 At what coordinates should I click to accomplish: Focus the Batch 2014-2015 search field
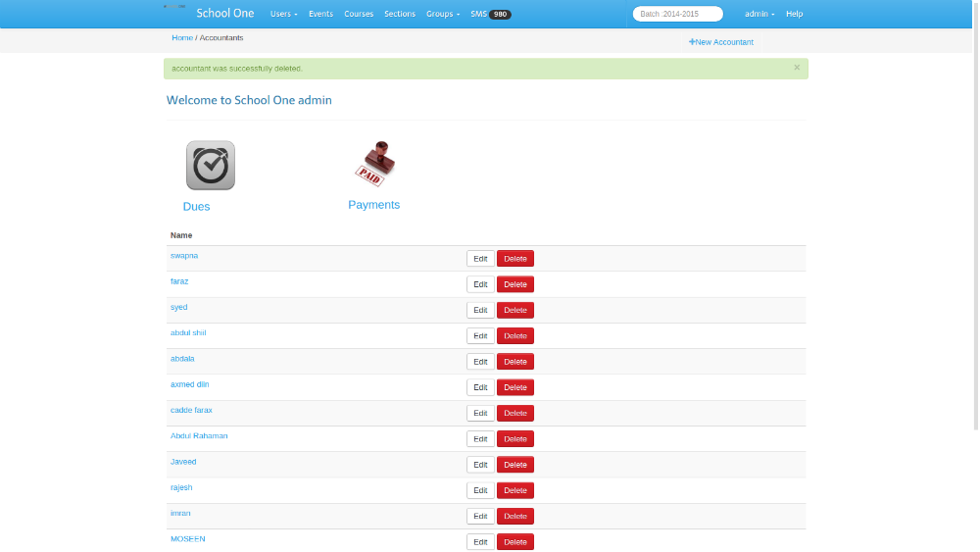click(677, 15)
